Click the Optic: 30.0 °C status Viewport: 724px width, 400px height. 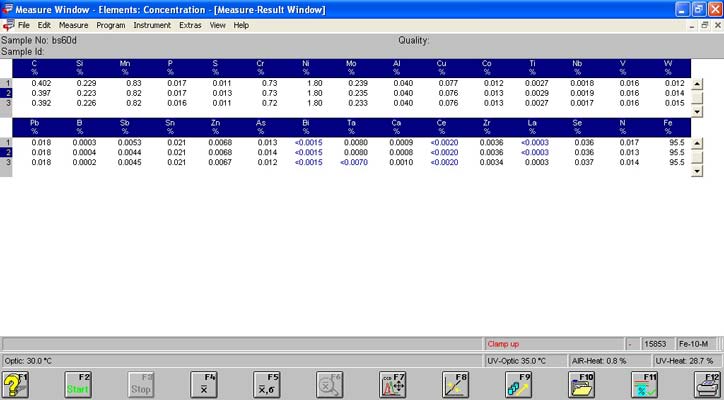tap(28, 361)
